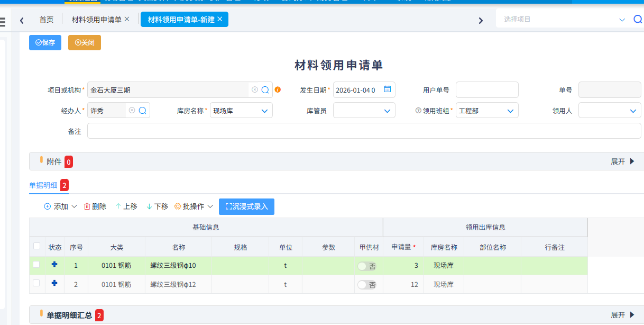Click inside the 备注 remarks field
This screenshot has width=644, height=325.
264,131
